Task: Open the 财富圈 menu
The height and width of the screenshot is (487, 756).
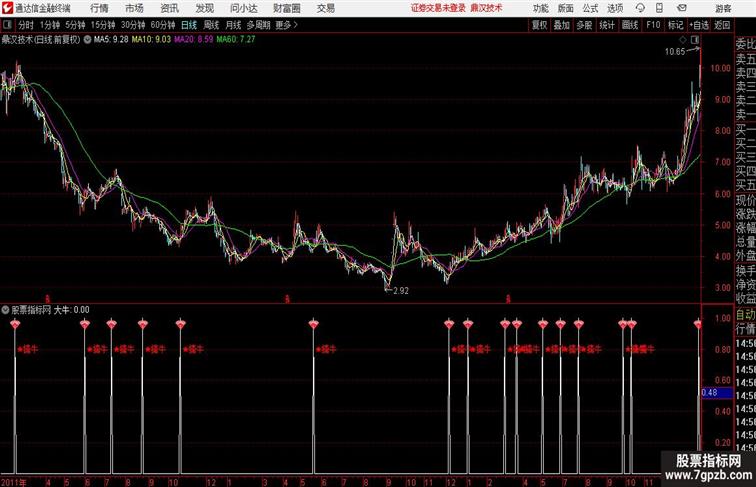Action: click(x=287, y=8)
